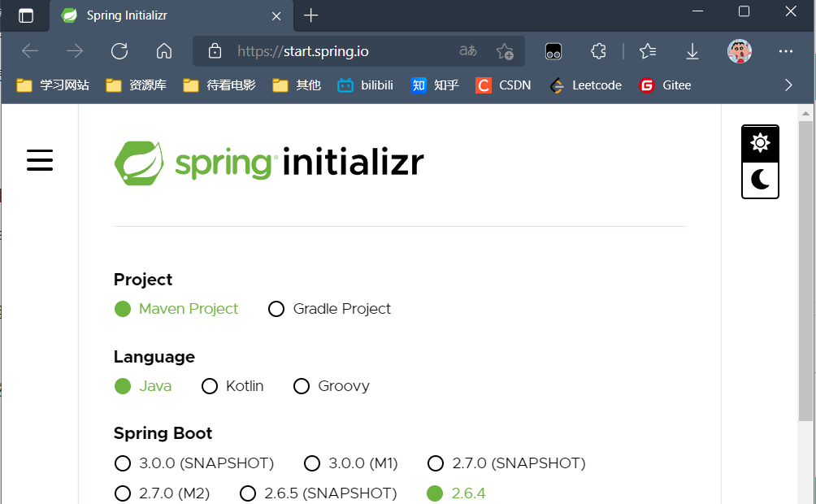
Task: Open the extensions puzzle icon
Action: pyautogui.click(x=598, y=51)
